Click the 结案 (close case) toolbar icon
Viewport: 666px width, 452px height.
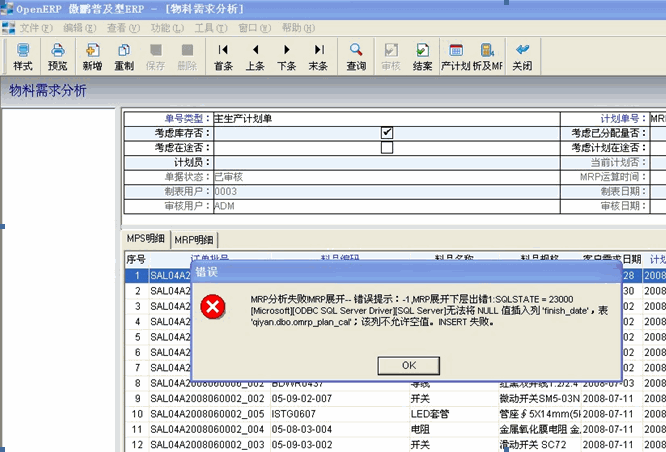coord(422,56)
